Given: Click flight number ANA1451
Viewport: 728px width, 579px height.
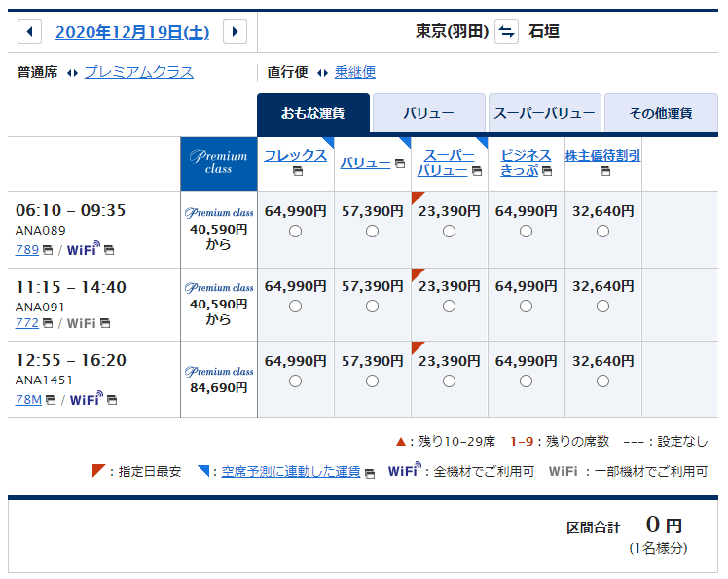Looking at the screenshot, I should point(44,380).
